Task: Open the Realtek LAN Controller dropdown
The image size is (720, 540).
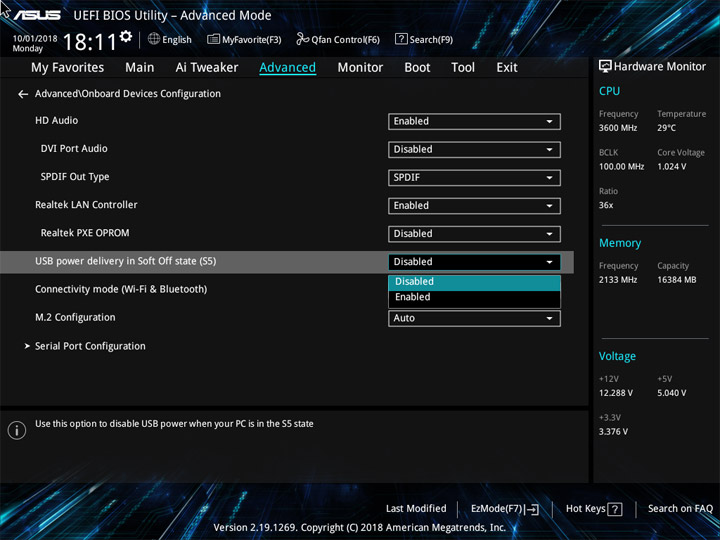Action: pos(474,206)
